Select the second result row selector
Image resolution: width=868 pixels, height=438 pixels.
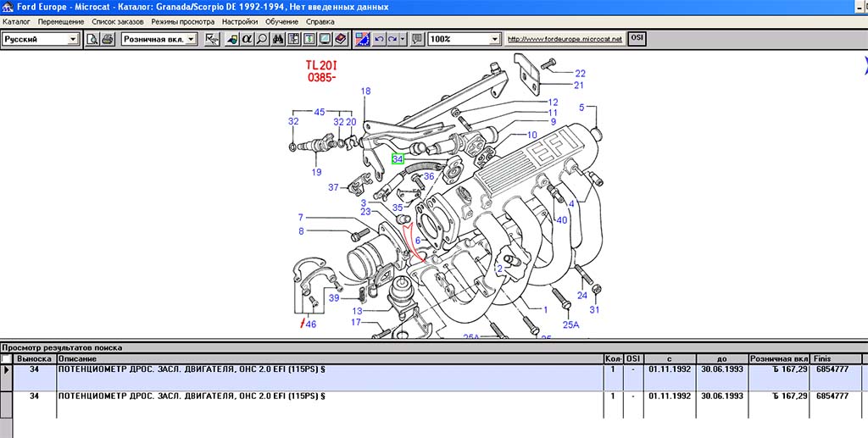point(6,405)
